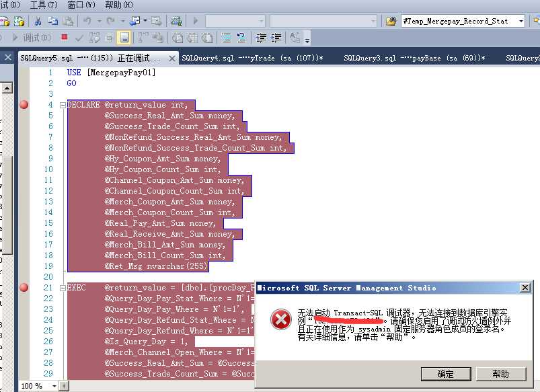Switch to the SQLQuery4.sql tab
The width and height of the screenshot is (540, 392).
(x=252, y=58)
